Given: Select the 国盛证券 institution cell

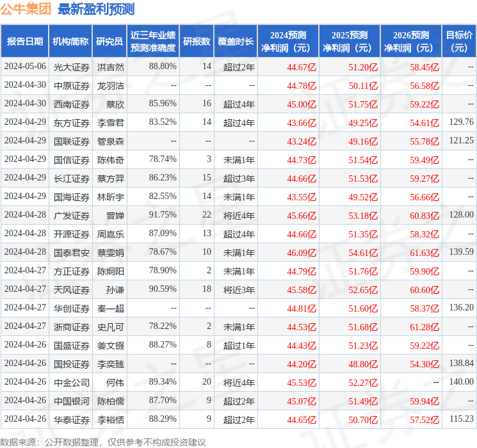Looking at the screenshot, I should tap(72, 346).
